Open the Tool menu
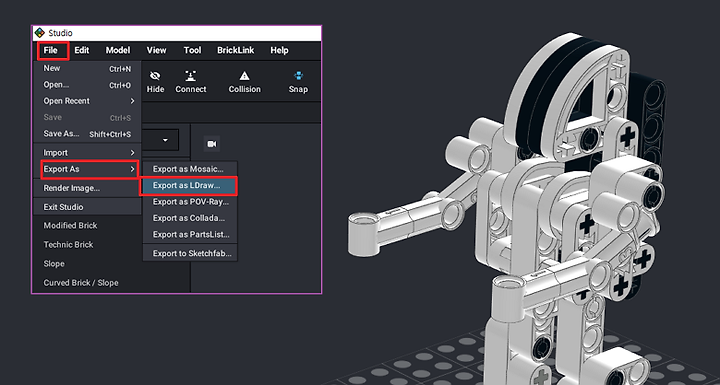The height and width of the screenshot is (385, 720). point(192,51)
